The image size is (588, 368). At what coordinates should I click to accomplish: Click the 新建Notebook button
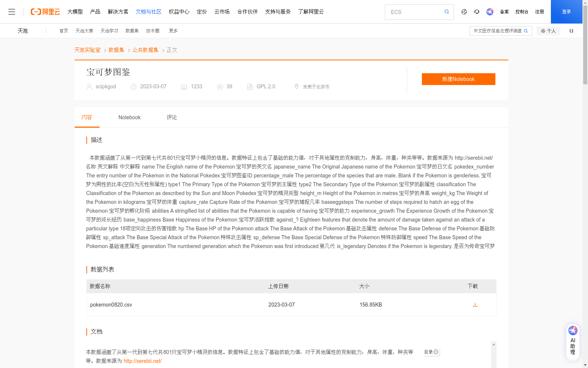458,79
